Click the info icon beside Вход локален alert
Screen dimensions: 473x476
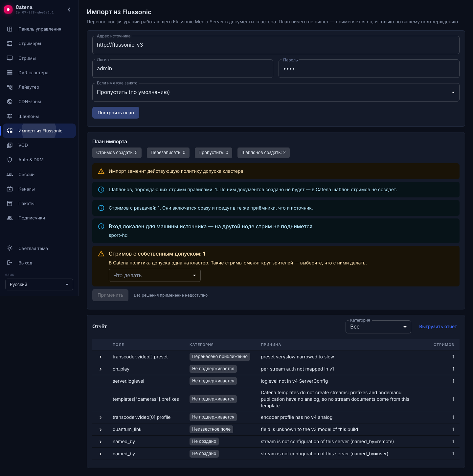coord(101,226)
